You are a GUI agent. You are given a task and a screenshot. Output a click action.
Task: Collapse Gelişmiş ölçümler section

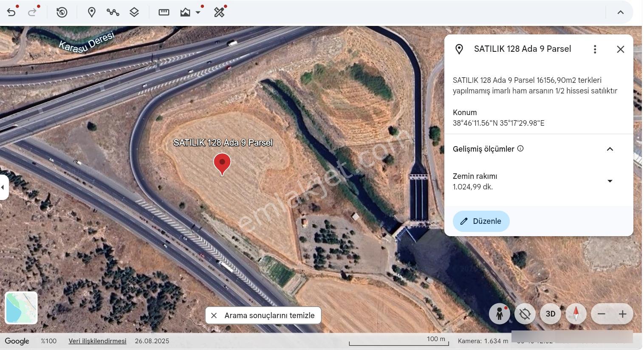click(x=610, y=149)
